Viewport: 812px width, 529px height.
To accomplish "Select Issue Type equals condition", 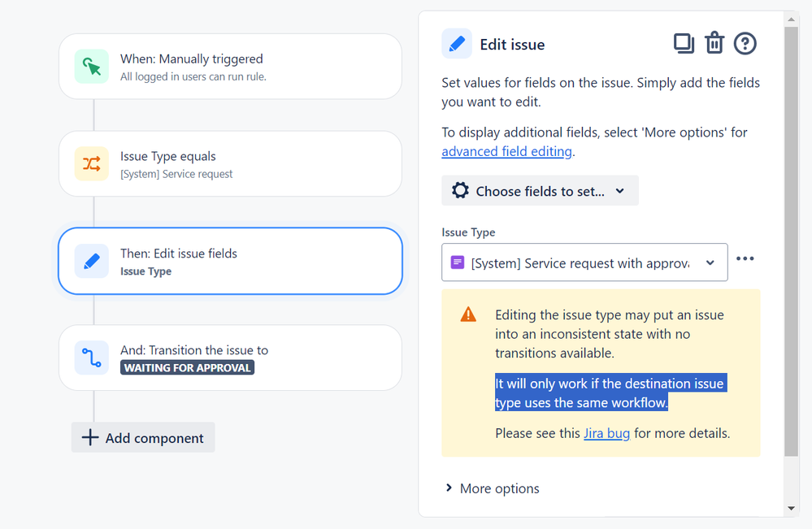I will point(231,163).
